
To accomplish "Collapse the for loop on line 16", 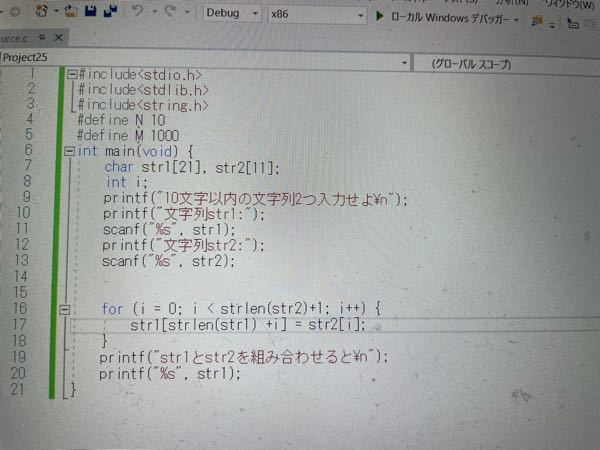I will [65, 309].
